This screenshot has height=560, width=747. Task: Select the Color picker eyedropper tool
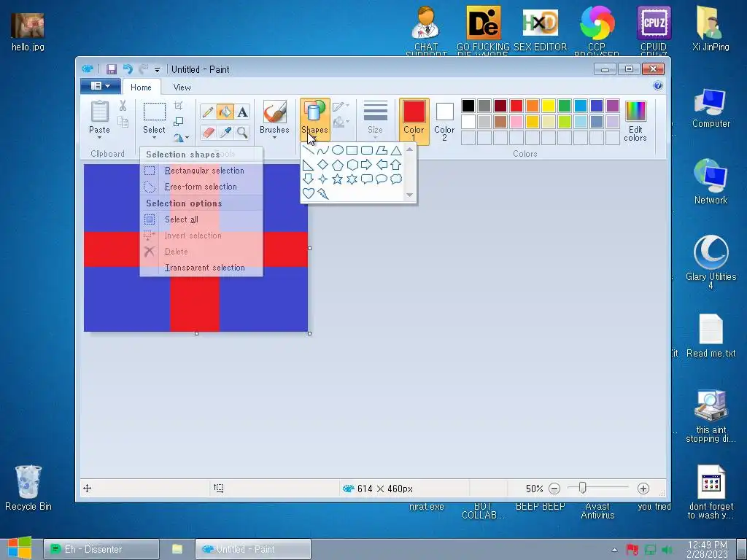(x=225, y=132)
